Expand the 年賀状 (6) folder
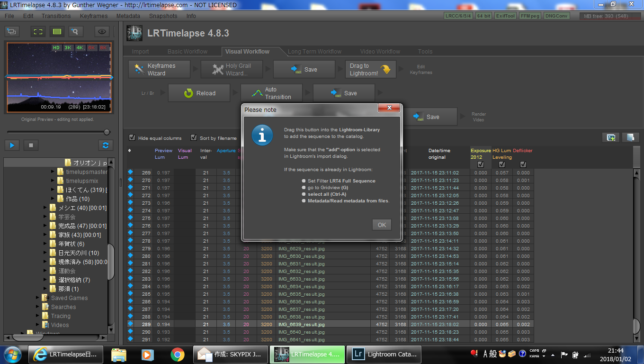Image resolution: width=644 pixels, height=364 pixels. 45,244
